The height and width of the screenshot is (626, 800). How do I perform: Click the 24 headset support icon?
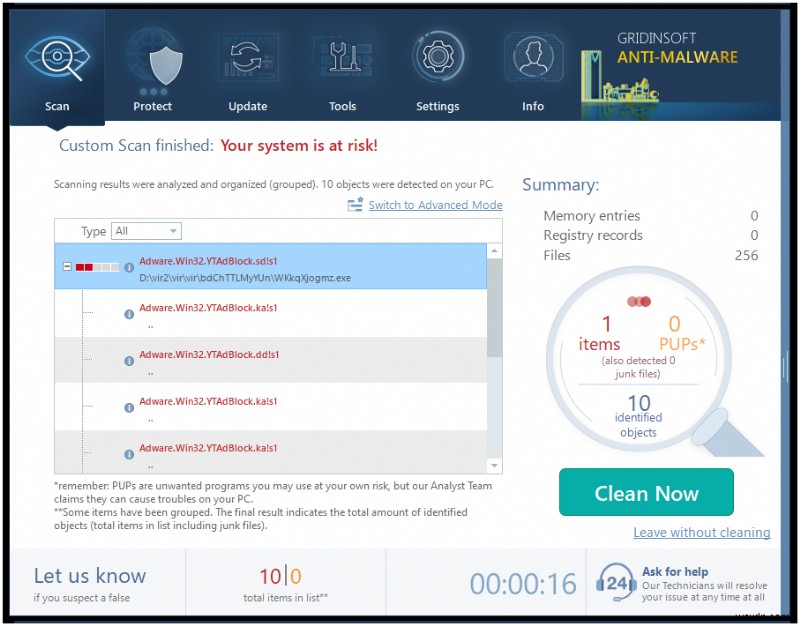tap(616, 581)
